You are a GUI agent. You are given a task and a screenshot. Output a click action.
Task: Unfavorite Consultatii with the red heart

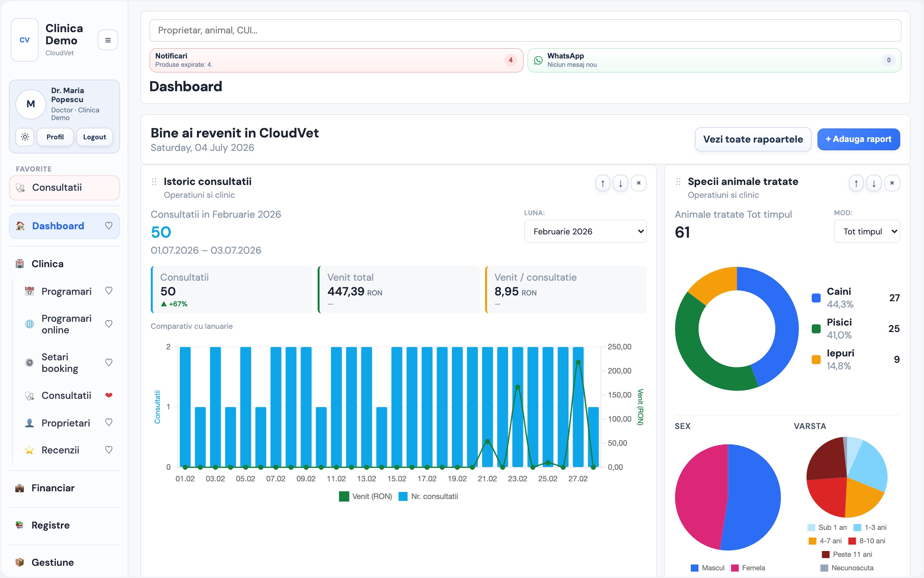109,395
